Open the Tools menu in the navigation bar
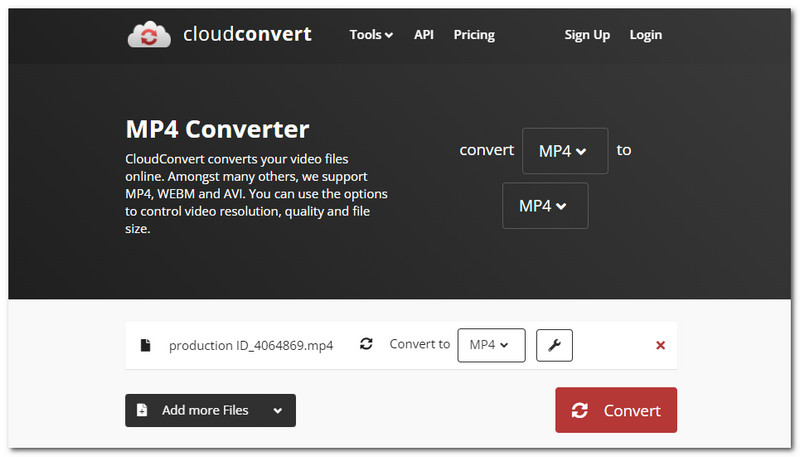 pos(370,35)
